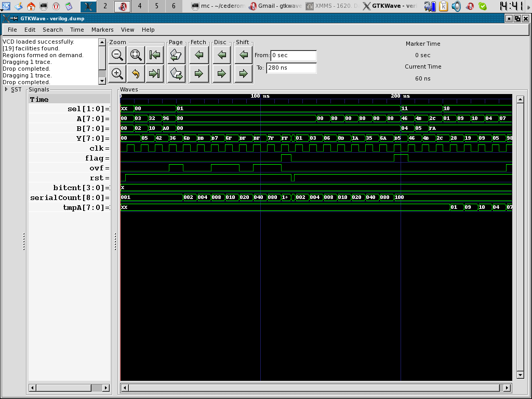
Task: Click the Page left icon
Action: [x=176, y=55]
